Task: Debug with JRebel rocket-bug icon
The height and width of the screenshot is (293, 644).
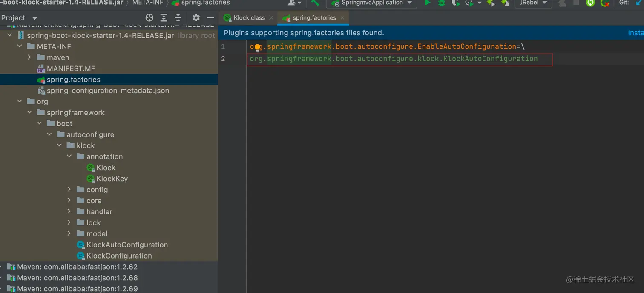Action: tap(506, 3)
